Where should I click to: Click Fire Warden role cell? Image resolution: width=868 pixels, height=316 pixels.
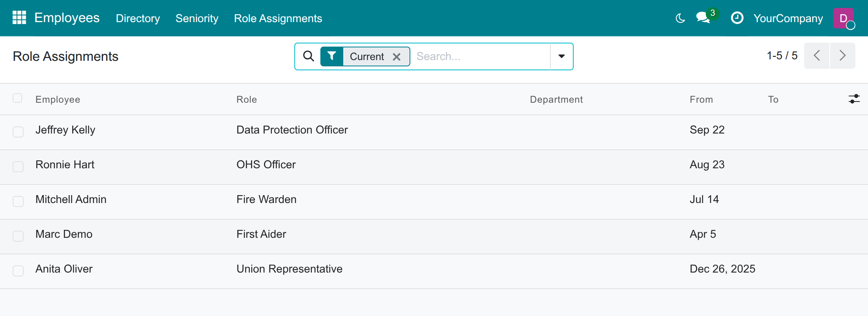[x=266, y=199]
